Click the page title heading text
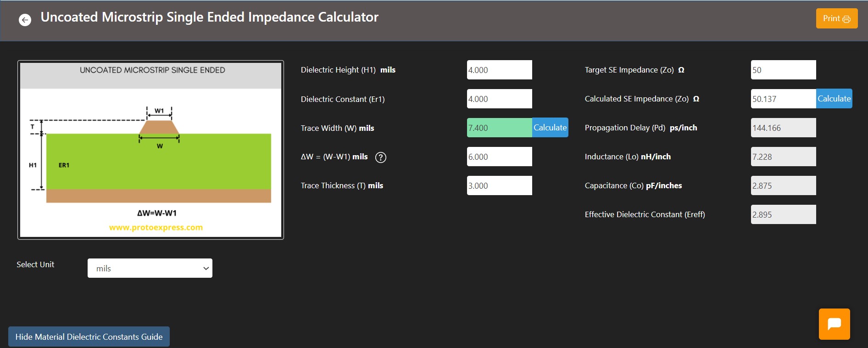 pos(210,17)
